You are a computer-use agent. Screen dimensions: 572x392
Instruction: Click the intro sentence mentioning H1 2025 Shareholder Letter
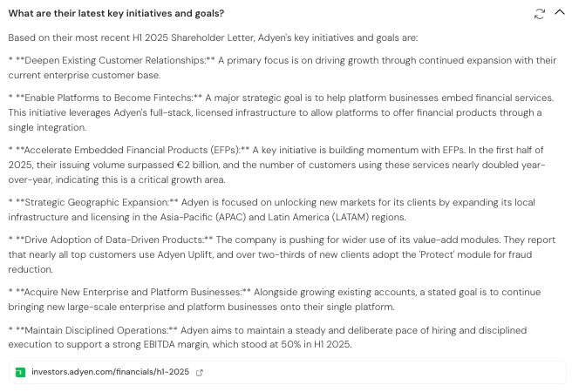[x=213, y=37]
